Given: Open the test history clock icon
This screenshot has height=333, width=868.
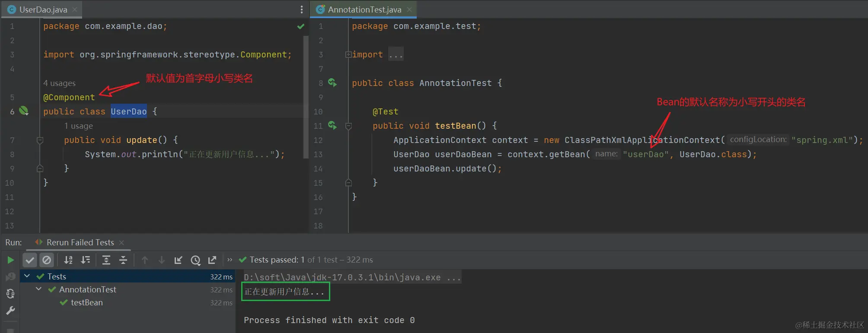Looking at the screenshot, I should pyautogui.click(x=195, y=260).
